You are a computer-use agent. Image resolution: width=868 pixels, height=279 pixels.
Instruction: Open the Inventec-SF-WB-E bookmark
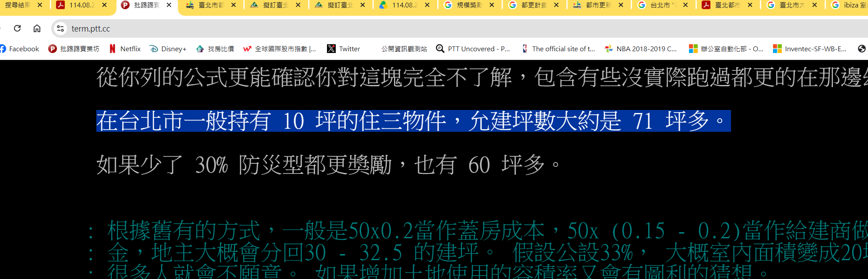tap(810, 49)
